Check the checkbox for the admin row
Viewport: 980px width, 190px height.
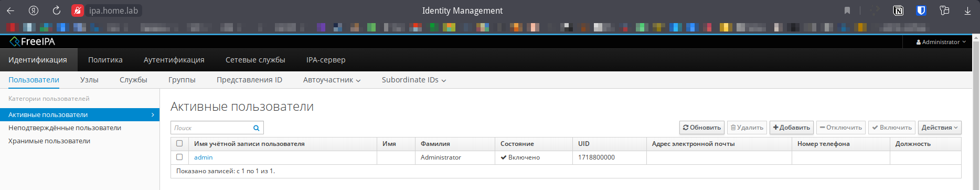coord(179,157)
